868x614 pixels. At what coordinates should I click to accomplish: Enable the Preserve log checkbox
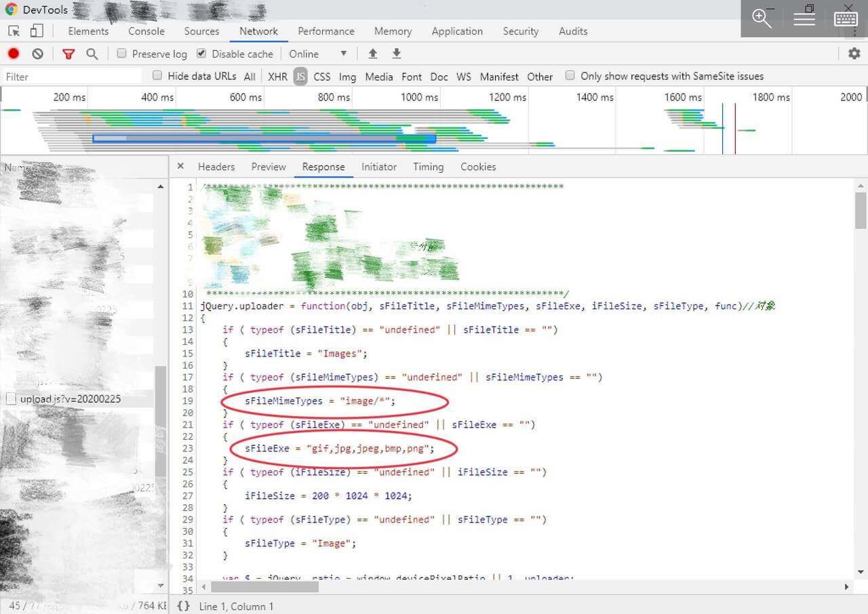click(122, 54)
